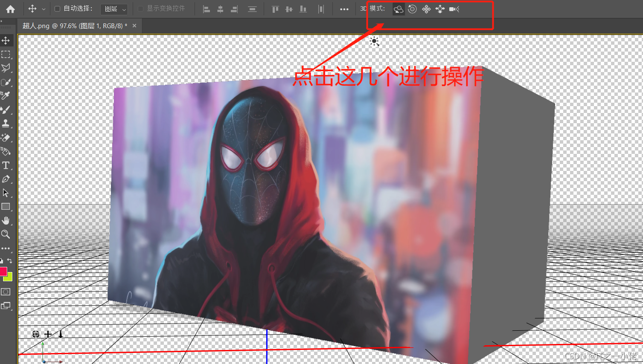Select the Rectangular Marquee tool
This screenshot has width=643, height=364.
pyautogui.click(x=6, y=55)
